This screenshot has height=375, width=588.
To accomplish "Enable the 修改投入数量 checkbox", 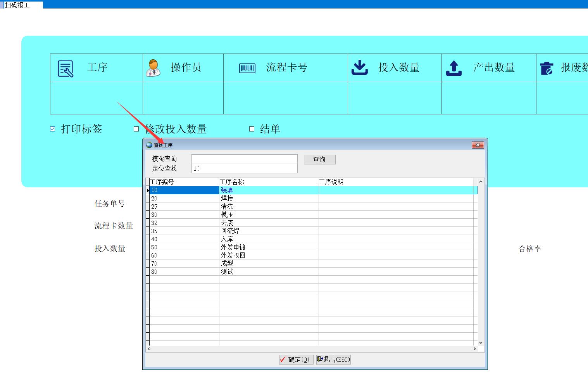I will (136, 129).
